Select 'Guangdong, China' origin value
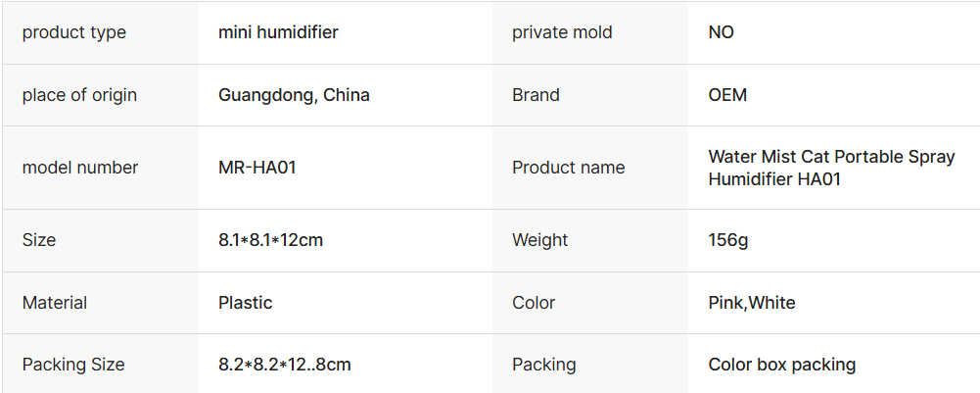 pyautogui.click(x=294, y=95)
